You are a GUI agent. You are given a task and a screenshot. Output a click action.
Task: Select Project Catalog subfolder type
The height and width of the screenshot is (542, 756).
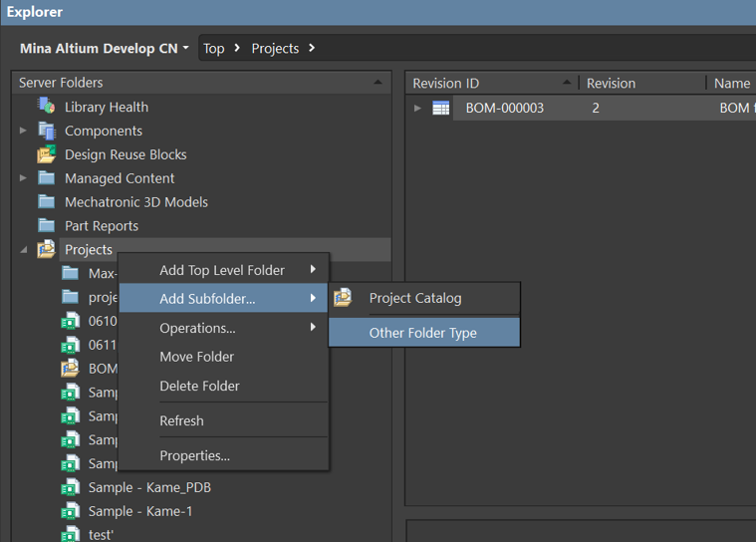click(424, 298)
